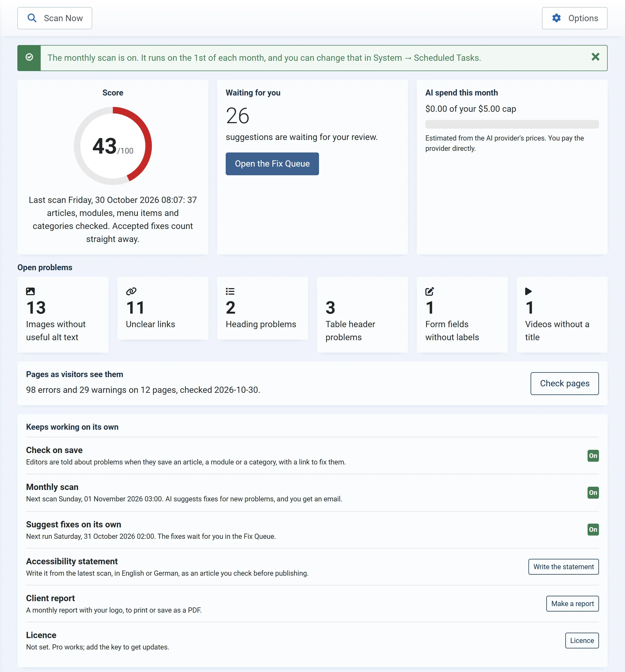Click the Options gear icon

[x=556, y=18]
